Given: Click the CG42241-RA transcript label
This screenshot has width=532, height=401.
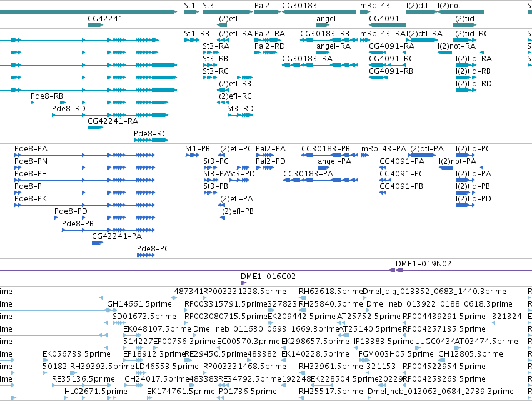Looking at the screenshot, I should tap(113, 121).
